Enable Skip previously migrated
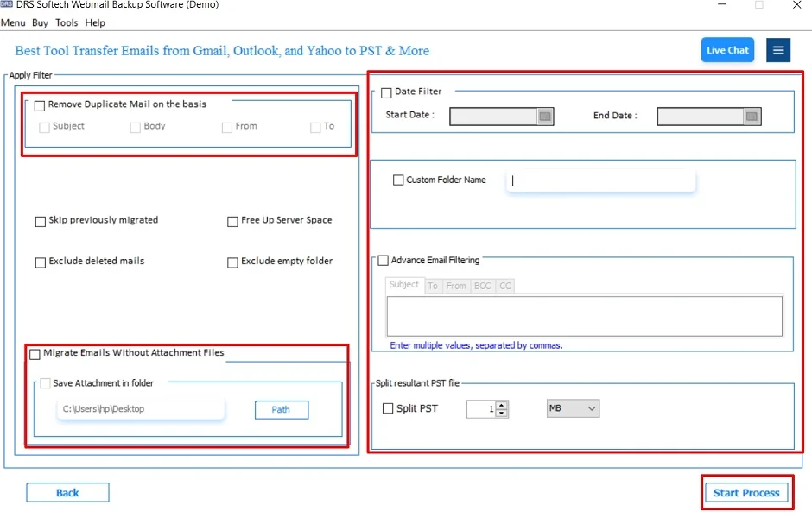 tap(40, 221)
